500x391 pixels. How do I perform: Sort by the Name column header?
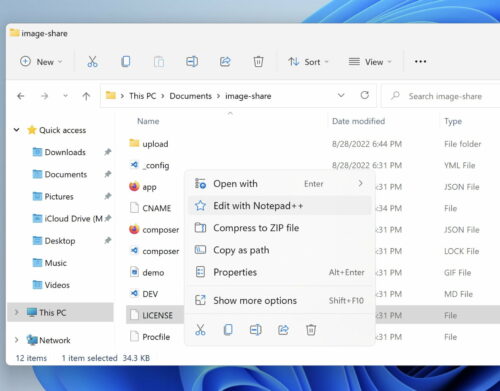(x=148, y=121)
